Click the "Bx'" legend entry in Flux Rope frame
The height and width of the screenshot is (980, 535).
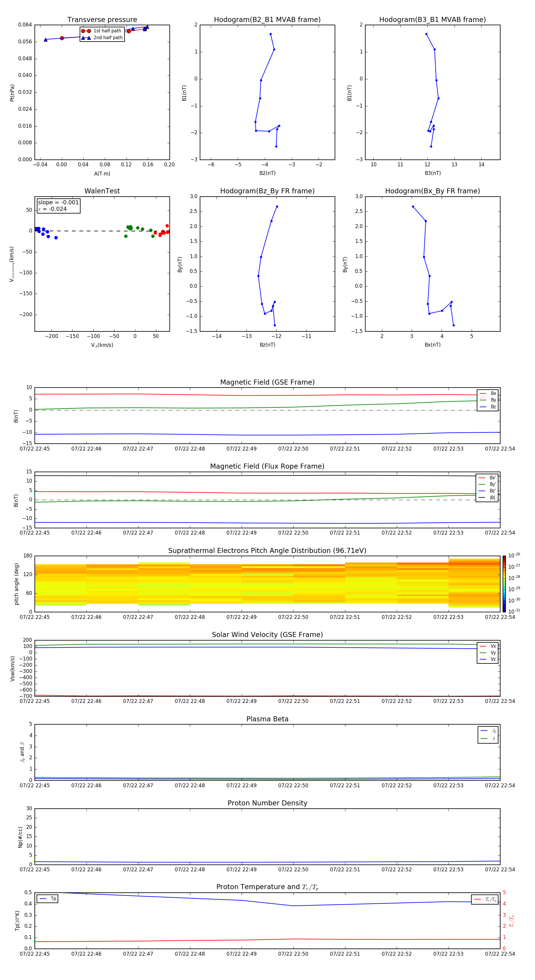click(487, 478)
